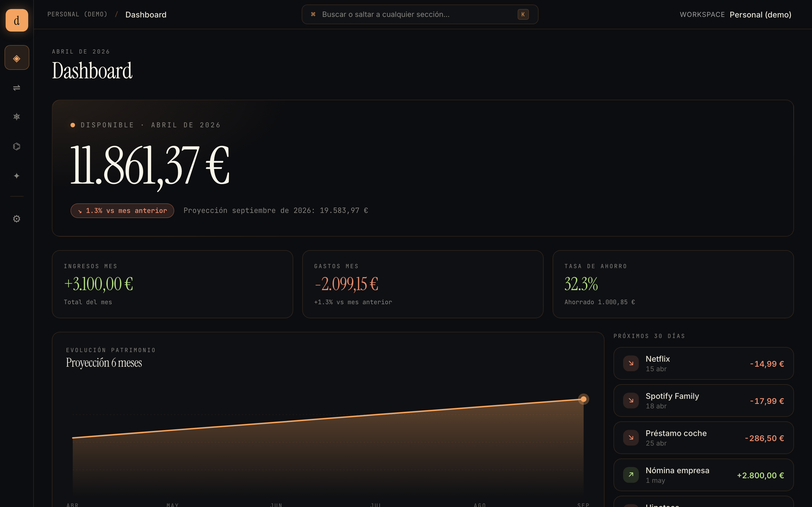This screenshot has width=812, height=507.
Task: Open the hexagon section icon in sidebar
Action: click(x=16, y=146)
